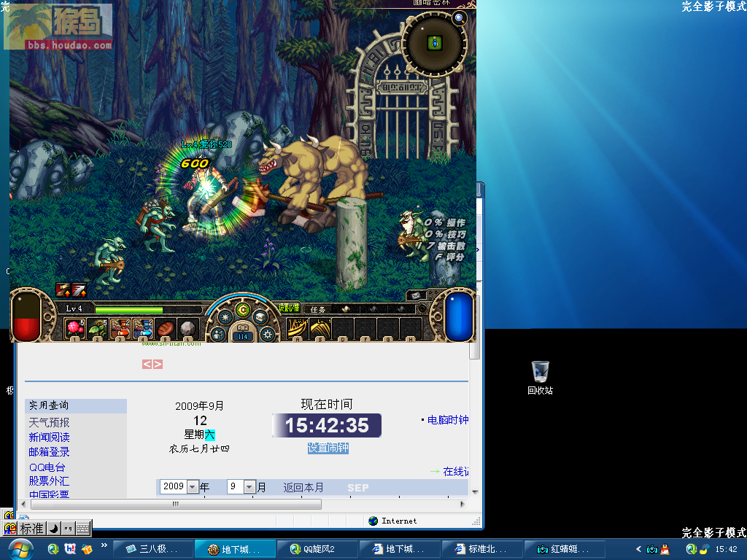Click the horizontal scrollbar right arrow
This screenshot has height=560, width=747.
[462, 504]
